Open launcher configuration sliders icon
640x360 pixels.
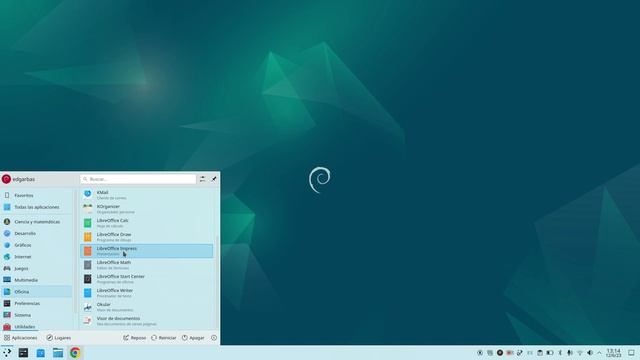pos(202,179)
